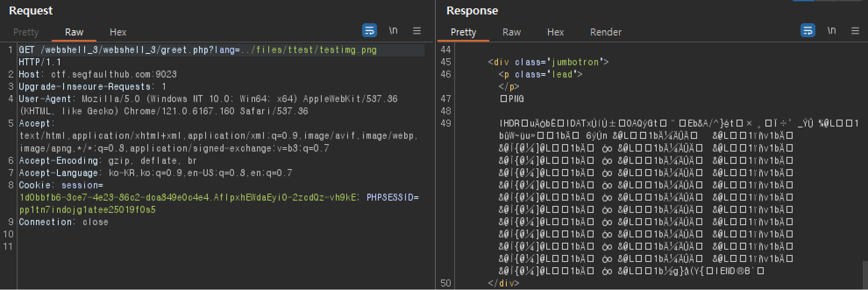Toggle non-printable characters \n in Request panel
Image resolution: width=868 pixels, height=290 pixels.
coord(393,30)
